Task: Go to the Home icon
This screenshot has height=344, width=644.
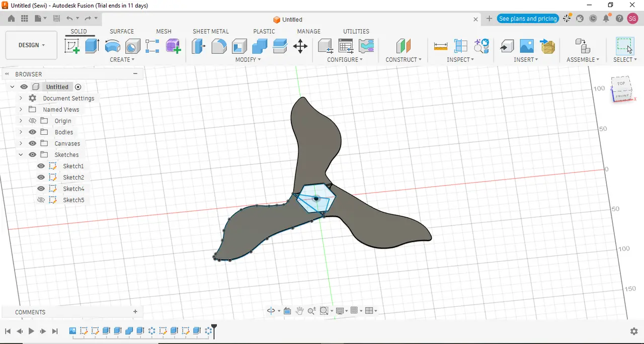Action: point(11,19)
